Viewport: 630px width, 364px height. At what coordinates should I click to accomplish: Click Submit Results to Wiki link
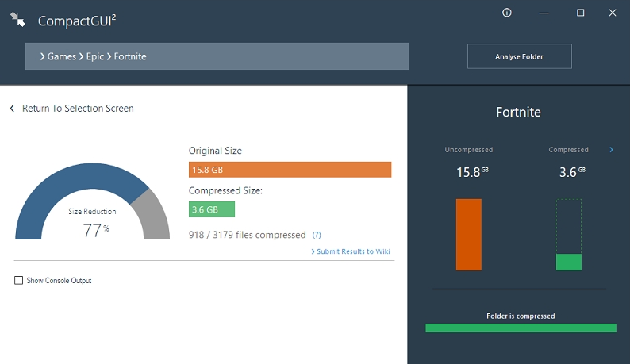[x=351, y=251]
